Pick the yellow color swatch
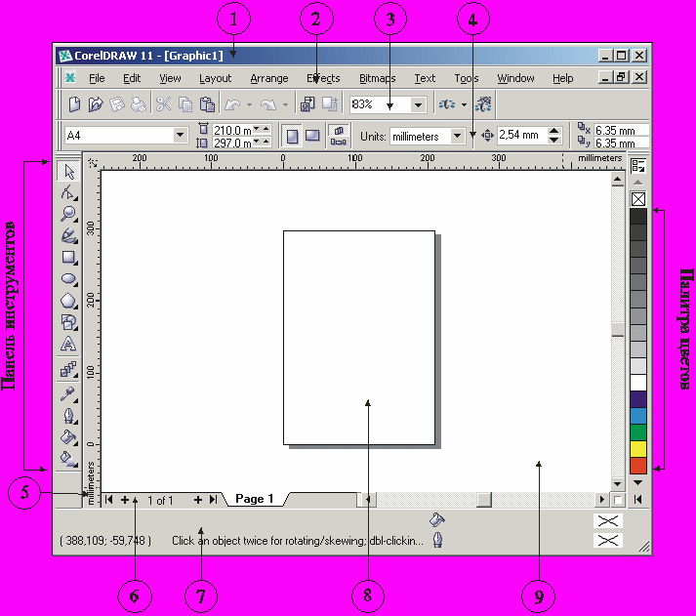The width and height of the screenshot is (696, 616). click(638, 449)
